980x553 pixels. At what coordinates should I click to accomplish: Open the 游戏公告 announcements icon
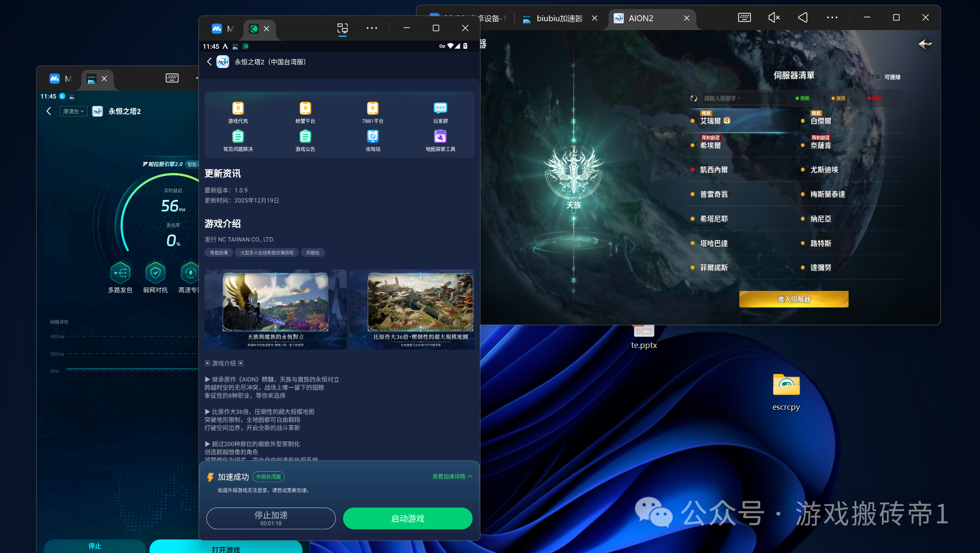[x=305, y=137]
